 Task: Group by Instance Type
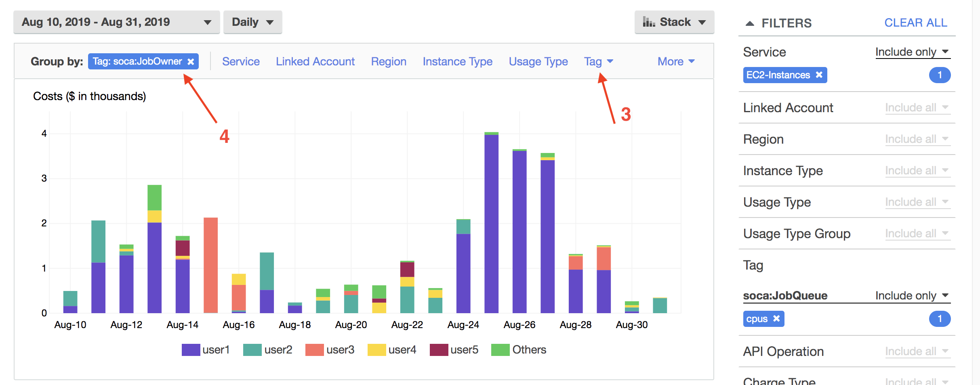click(457, 61)
